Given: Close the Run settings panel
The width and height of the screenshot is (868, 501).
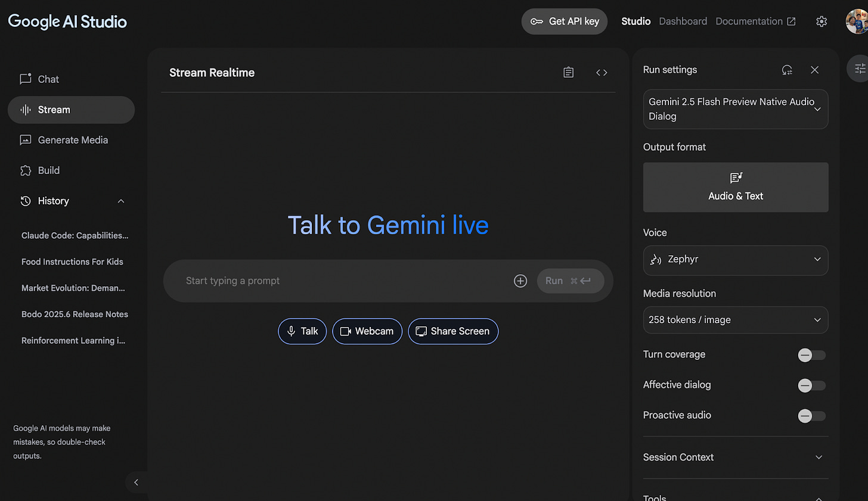Looking at the screenshot, I should 814,70.
